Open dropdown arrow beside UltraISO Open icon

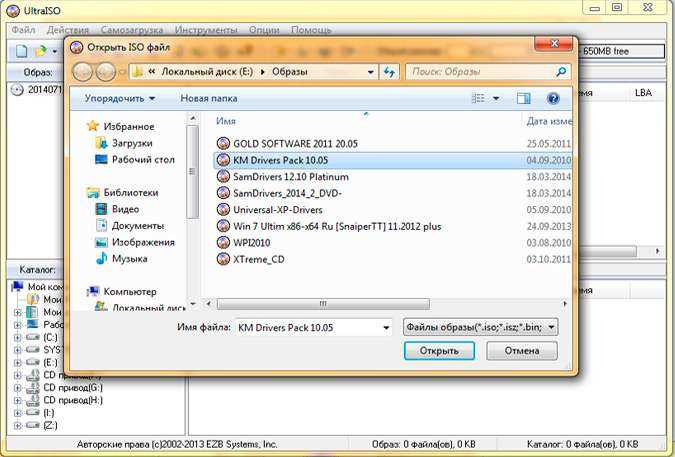coord(55,52)
